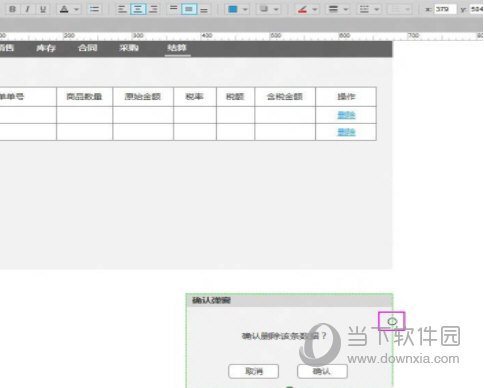Expand the shadow options dropdown
The image size is (484, 388).
click(x=276, y=9)
